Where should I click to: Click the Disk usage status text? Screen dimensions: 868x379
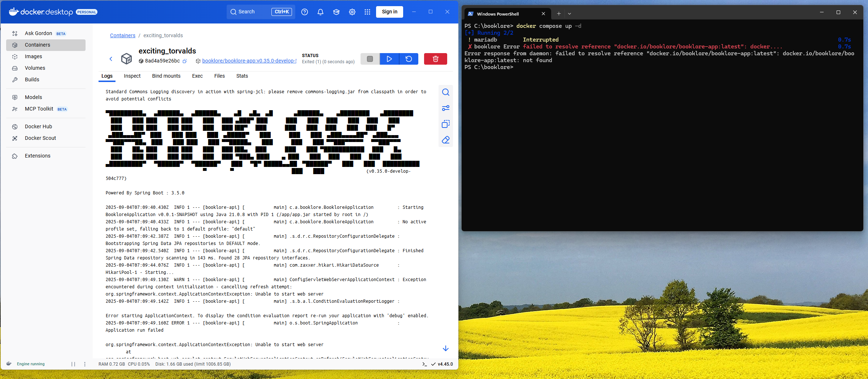tap(193, 364)
